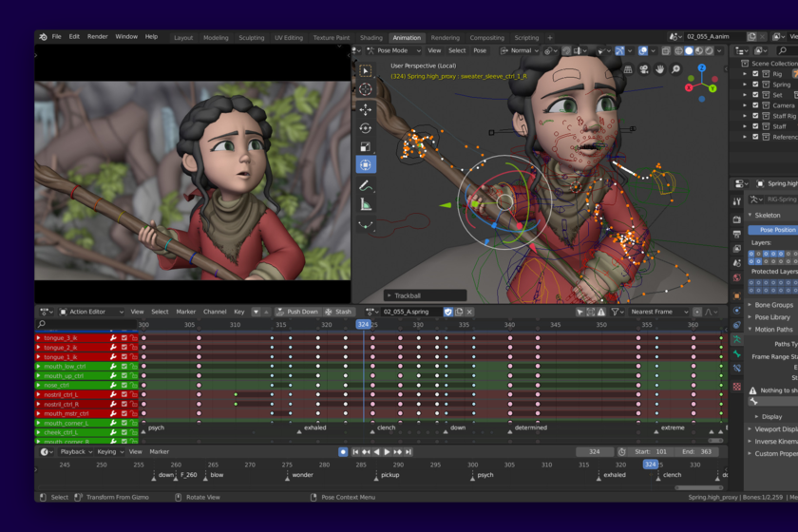798x532 pixels.
Task: Switch to the Rendering workspace tab
Action: click(x=445, y=38)
